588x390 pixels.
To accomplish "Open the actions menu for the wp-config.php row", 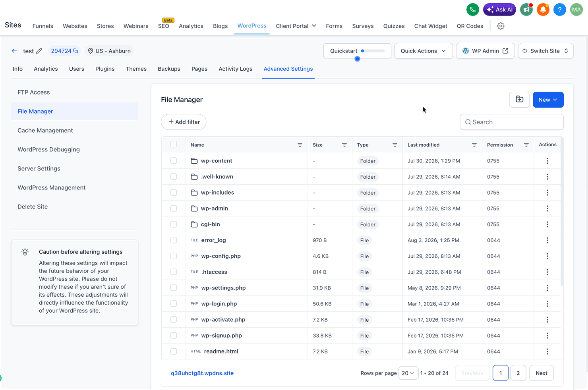I will click(547, 256).
